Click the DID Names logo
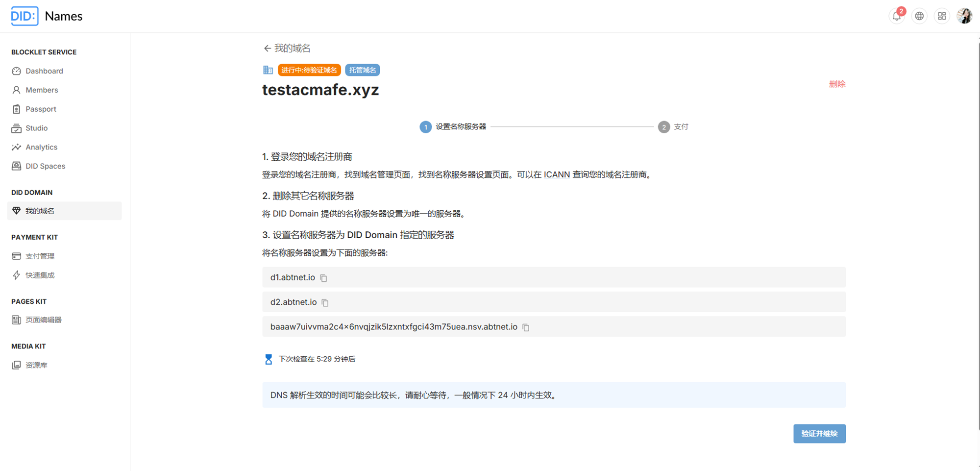This screenshot has height=471, width=980. [x=47, y=16]
